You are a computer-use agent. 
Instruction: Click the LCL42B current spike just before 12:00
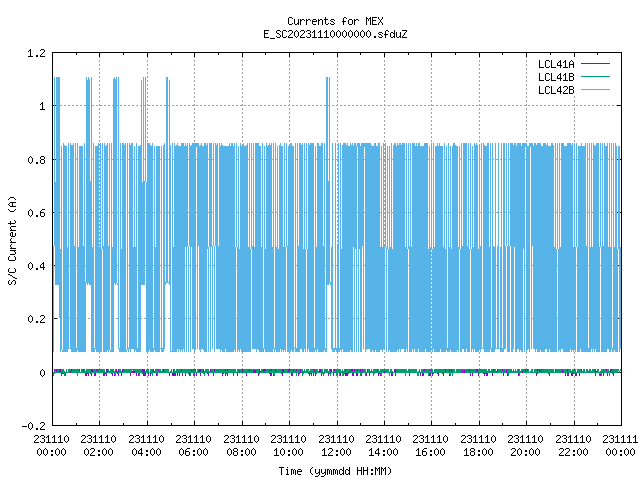point(328,110)
